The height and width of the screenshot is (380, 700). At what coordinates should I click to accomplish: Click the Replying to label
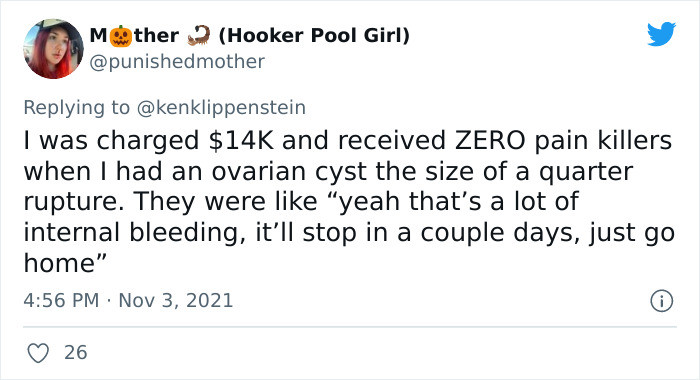76,108
